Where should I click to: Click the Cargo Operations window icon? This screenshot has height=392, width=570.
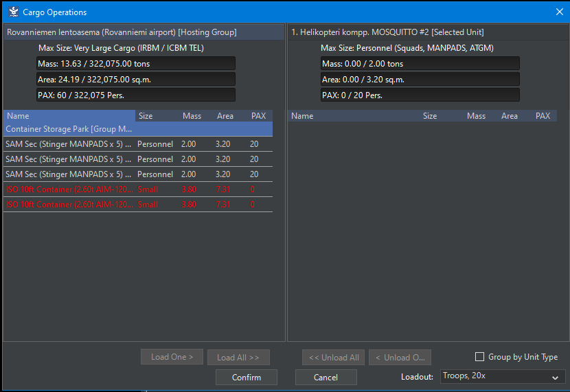click(14, 12)
